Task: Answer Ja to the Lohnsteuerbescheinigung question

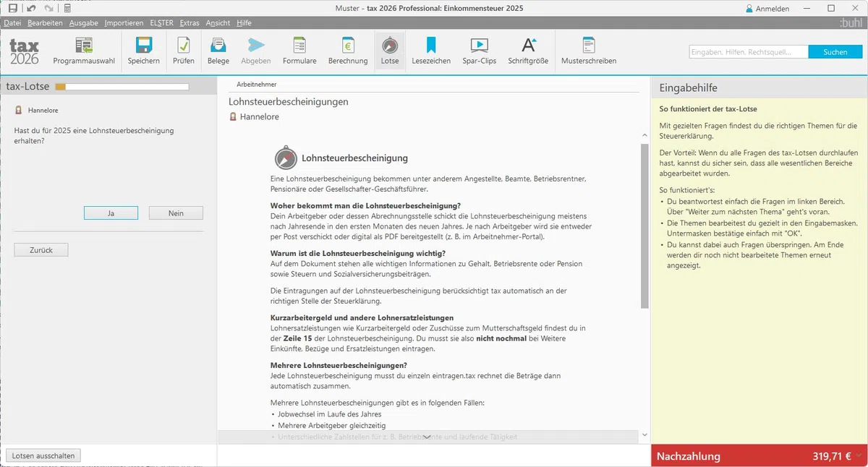Action: click(x=111, y=213)
